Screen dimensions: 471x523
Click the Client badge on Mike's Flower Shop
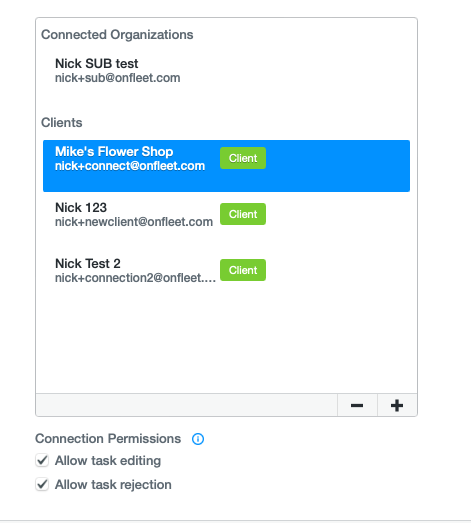(x=243, y=158)
